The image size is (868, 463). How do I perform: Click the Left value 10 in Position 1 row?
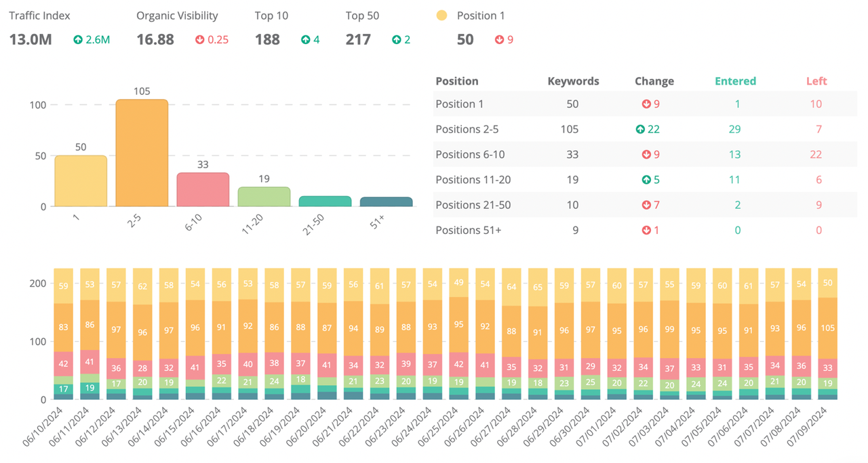(816, 104)
